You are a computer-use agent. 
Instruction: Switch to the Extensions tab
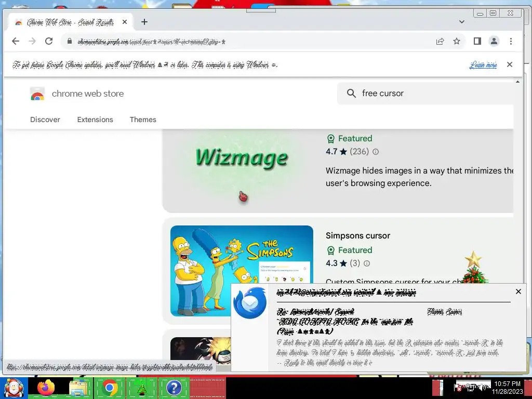(95, 120)
